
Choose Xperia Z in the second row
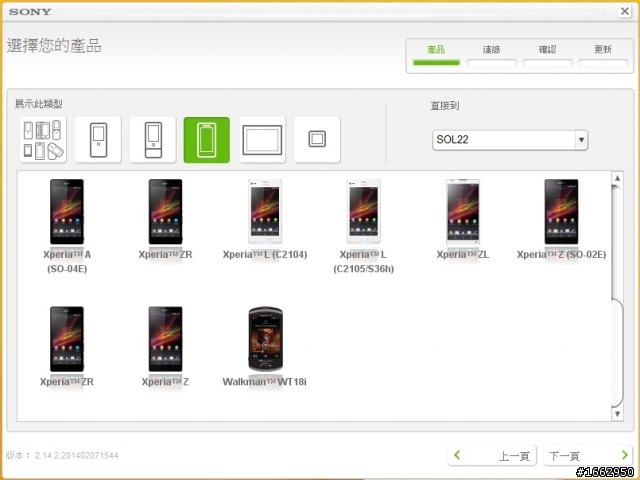[x=165, y=347]
